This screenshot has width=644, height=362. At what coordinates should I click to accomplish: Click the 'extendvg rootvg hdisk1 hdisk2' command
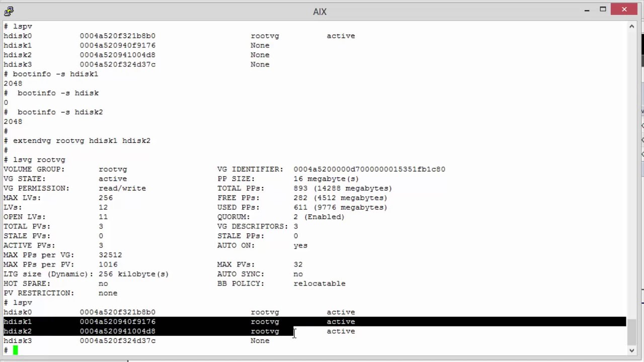coord(82,141)
